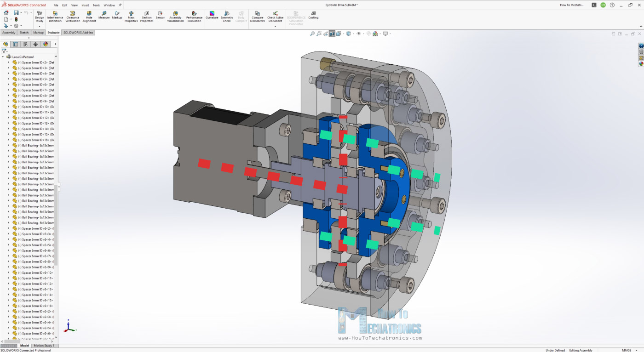Launch Clearance Verification

[x=73, y=17]
